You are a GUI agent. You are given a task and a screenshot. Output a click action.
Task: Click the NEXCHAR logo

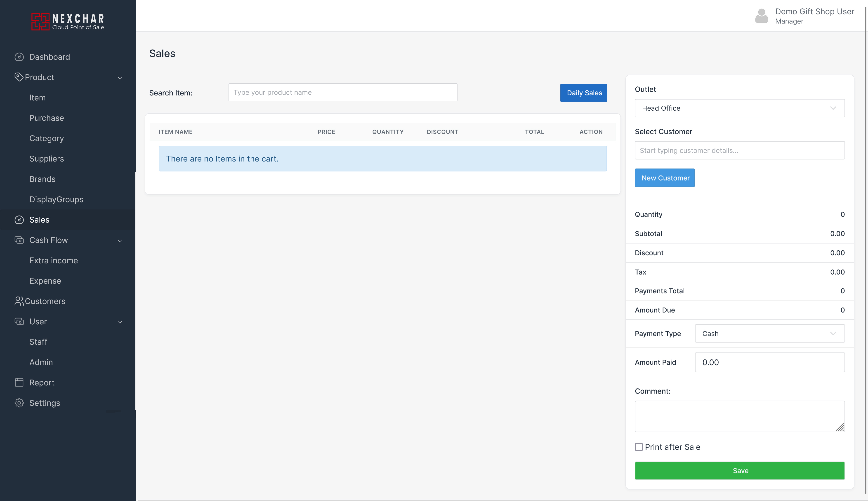[68, 21]
